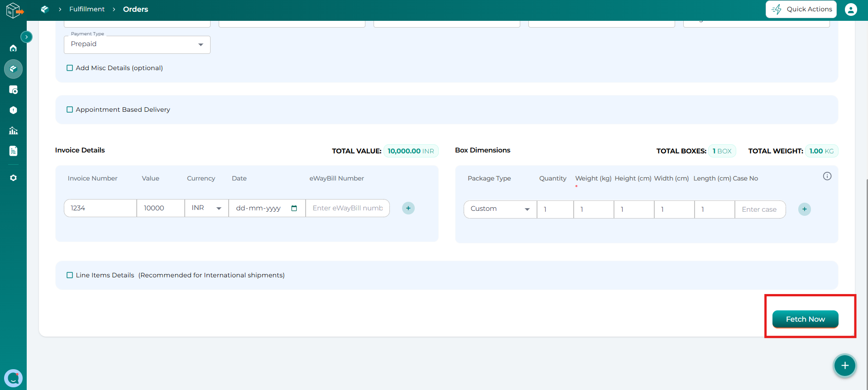Click the 'Package Type' column header
Image resolution: width=868 pixels, height=390 pixels.
(489, 178)
